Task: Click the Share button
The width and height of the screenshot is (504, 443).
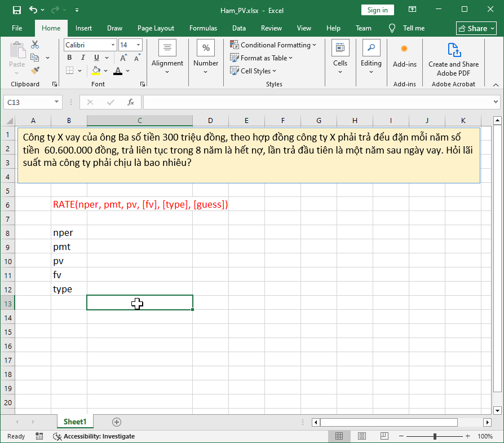Action: (476, 28)
